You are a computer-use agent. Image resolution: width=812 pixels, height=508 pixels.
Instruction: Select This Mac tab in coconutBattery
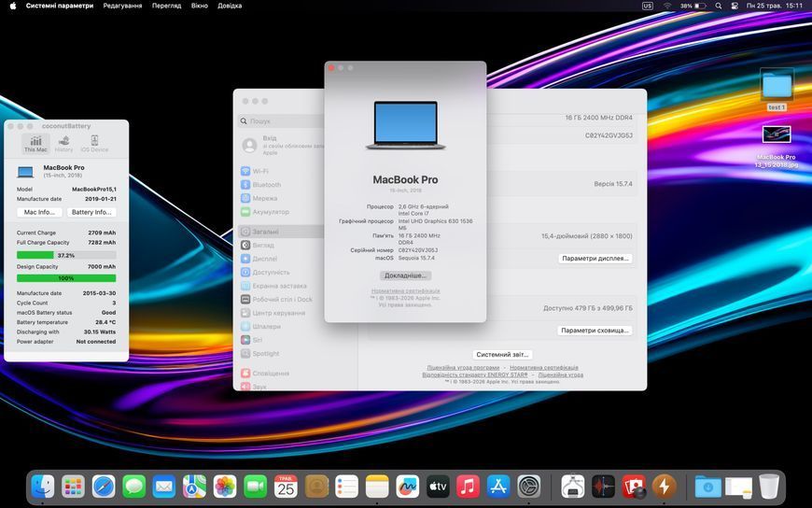[x=35, y=143]
